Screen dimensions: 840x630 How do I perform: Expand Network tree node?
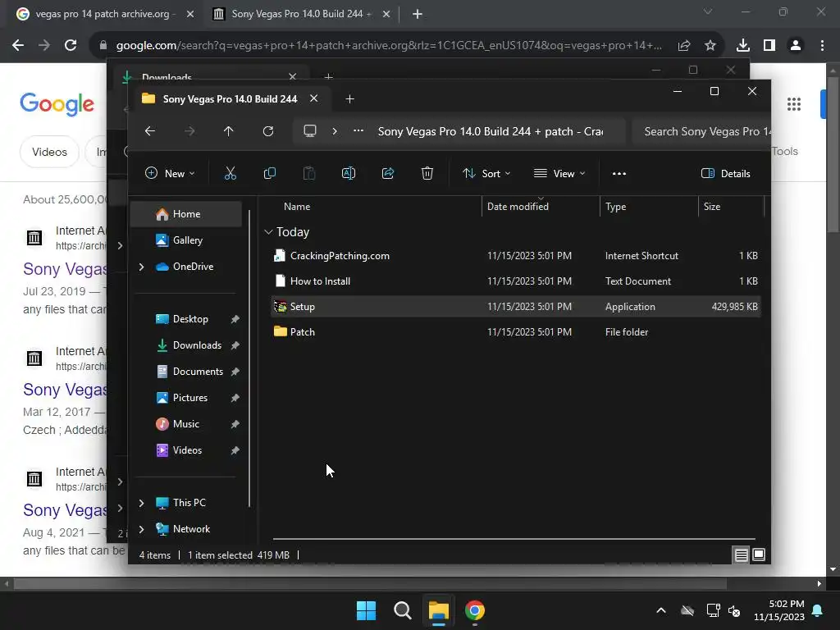(x=141, y=529)
